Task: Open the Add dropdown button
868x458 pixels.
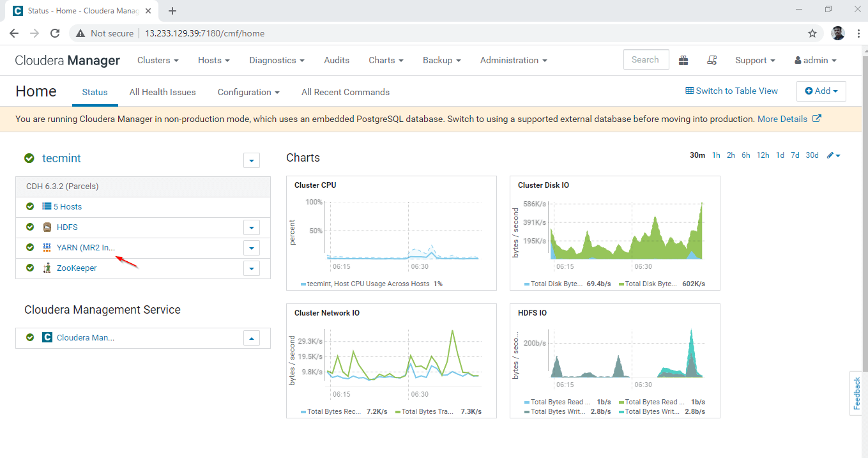Action: [821, 91]
